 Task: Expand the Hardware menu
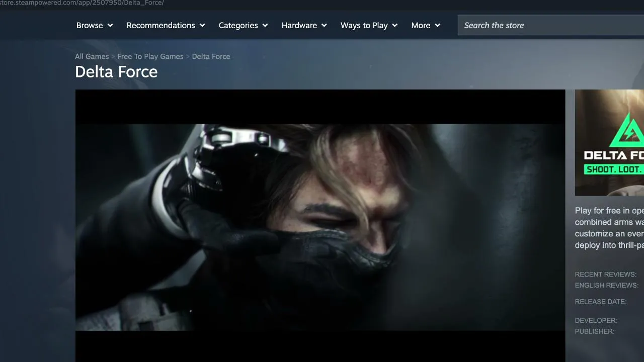click(304, 25)
